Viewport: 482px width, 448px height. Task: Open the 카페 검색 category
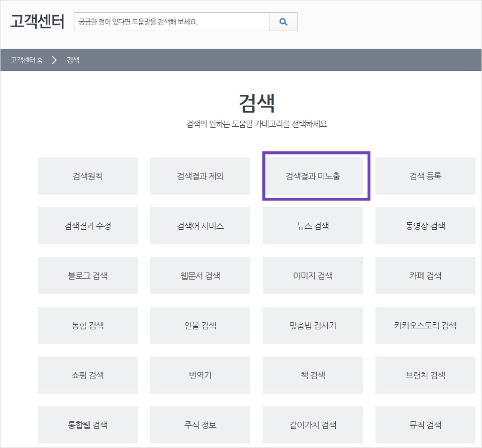click(x=425, y=276)
